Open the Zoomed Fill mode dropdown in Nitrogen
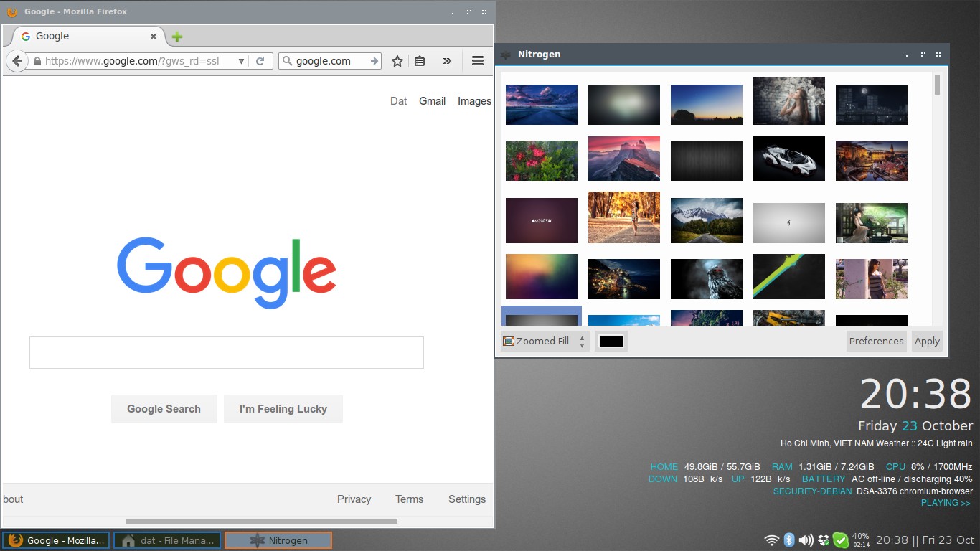The width and height of the screenshot is (980, 551). click(x=545, y=342)
